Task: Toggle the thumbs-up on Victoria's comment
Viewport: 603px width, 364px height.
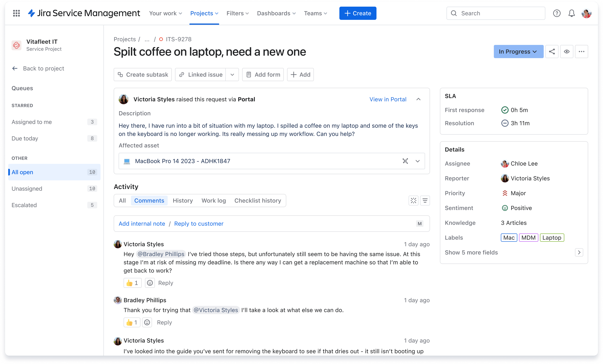Action: [x=132, y=283]
